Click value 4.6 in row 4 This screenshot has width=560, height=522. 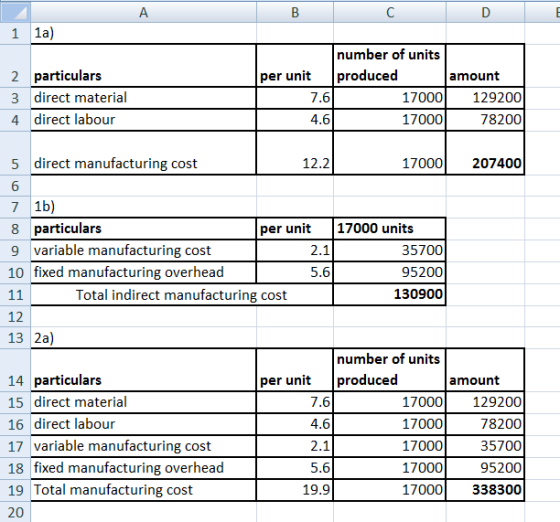click(295, 120)
